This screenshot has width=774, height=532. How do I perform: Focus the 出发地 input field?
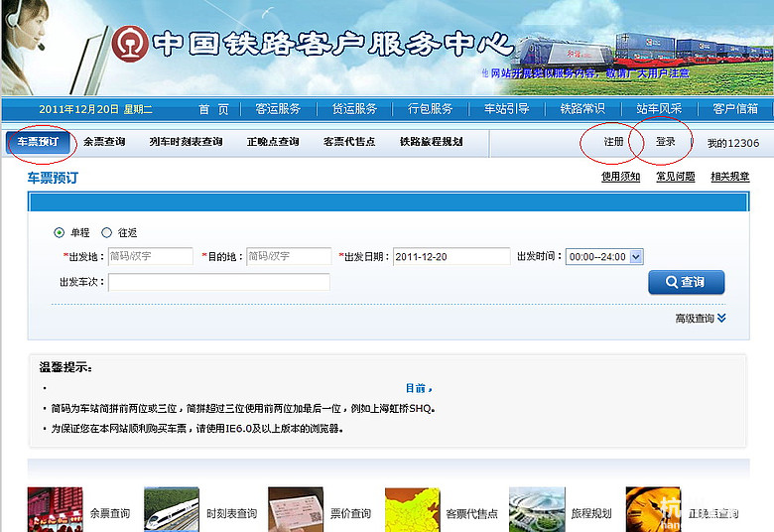[x=151, y=256]
